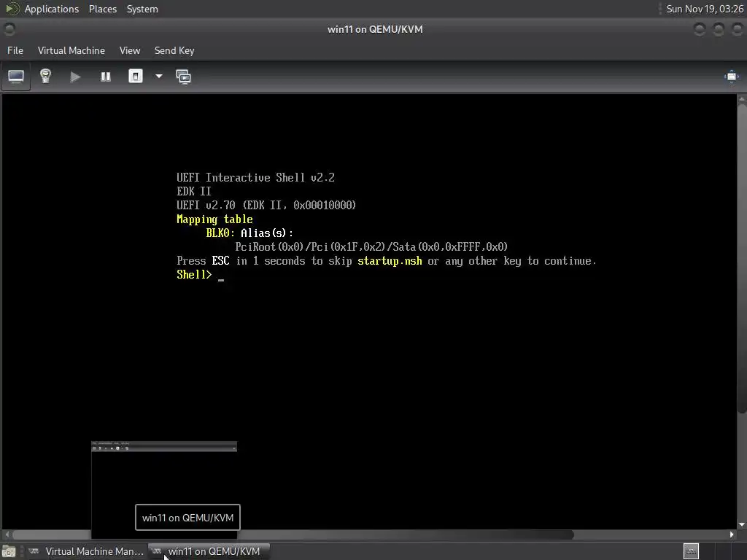Click the 'BLK0:' label text

(220, 233)
